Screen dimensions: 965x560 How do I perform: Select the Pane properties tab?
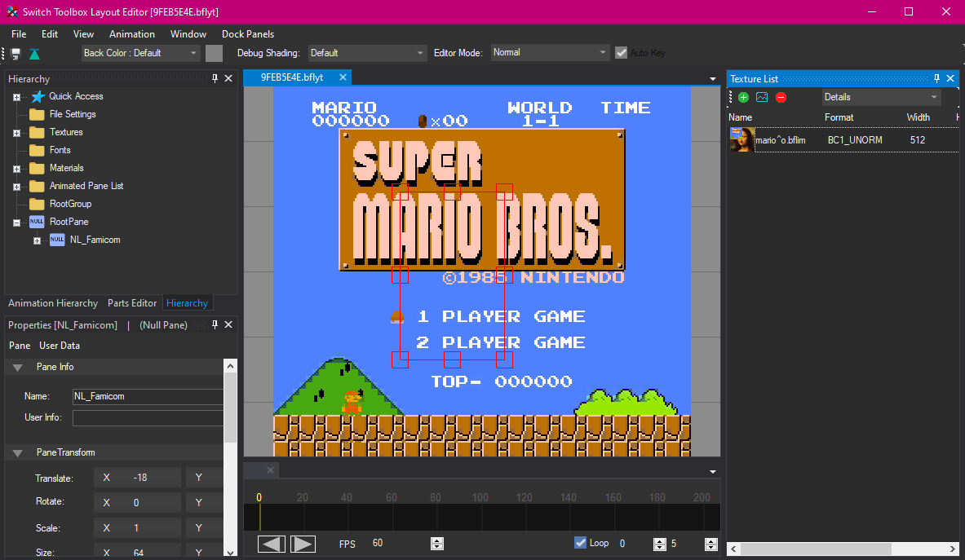[20, 346]
